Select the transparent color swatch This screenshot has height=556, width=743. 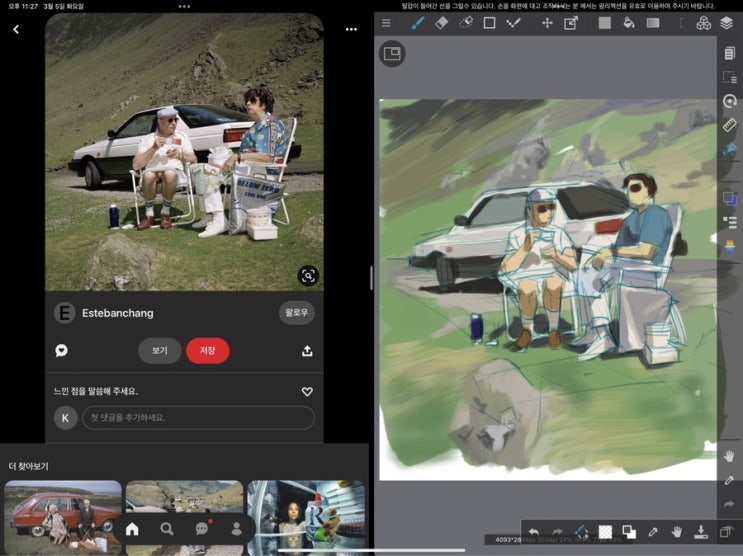(x=605, y=531)
